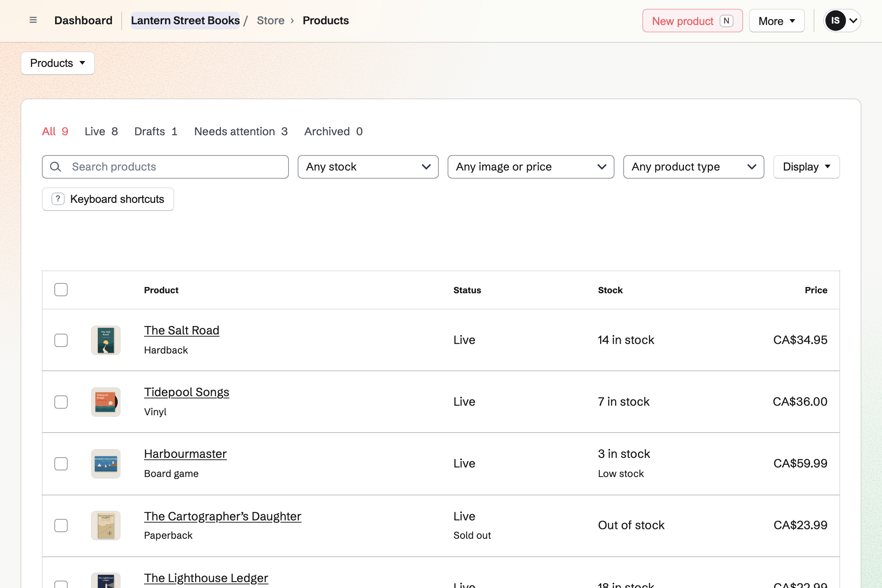This screenshot has width=882, height=588.
Task: Click the question mark shortcut icon
Action: (x=58, y=199)
